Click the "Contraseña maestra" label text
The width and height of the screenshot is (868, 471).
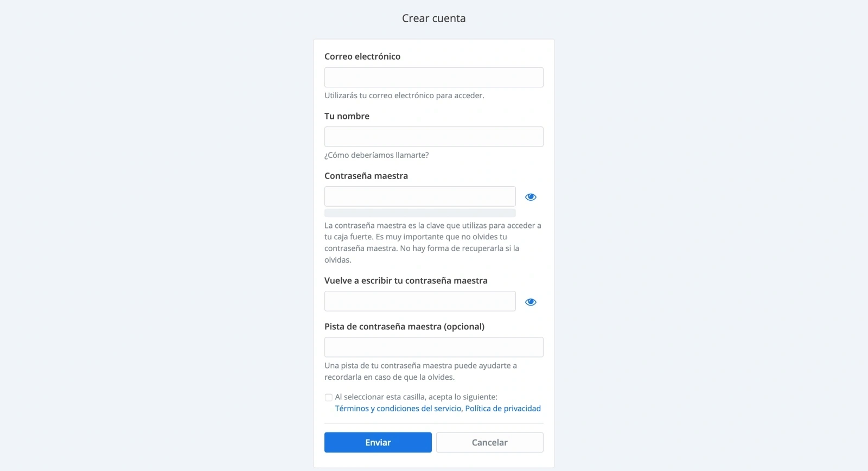[366, 176]
